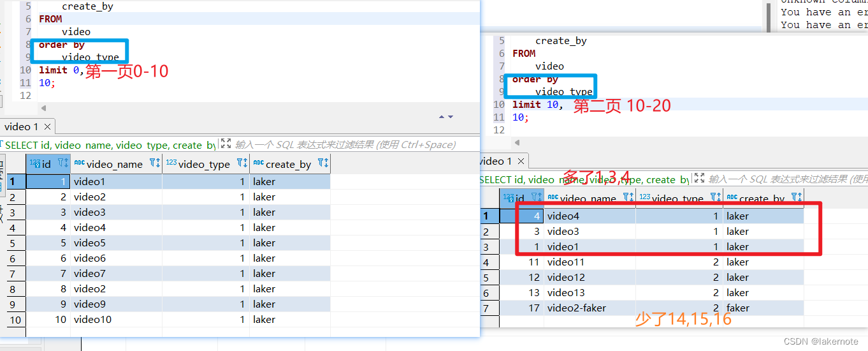Click the video4 cell in right results
Image resolution: width=868 pixels, height=351 pixels.
tap(590, 216)
